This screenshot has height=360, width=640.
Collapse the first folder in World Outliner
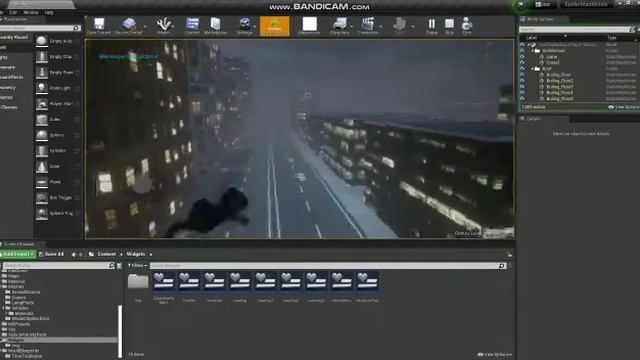coord(533,51)
